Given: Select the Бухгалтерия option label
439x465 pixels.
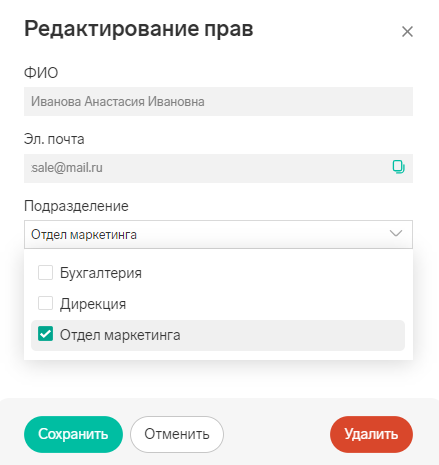Looking at the screenshot, I should (101, 273).
